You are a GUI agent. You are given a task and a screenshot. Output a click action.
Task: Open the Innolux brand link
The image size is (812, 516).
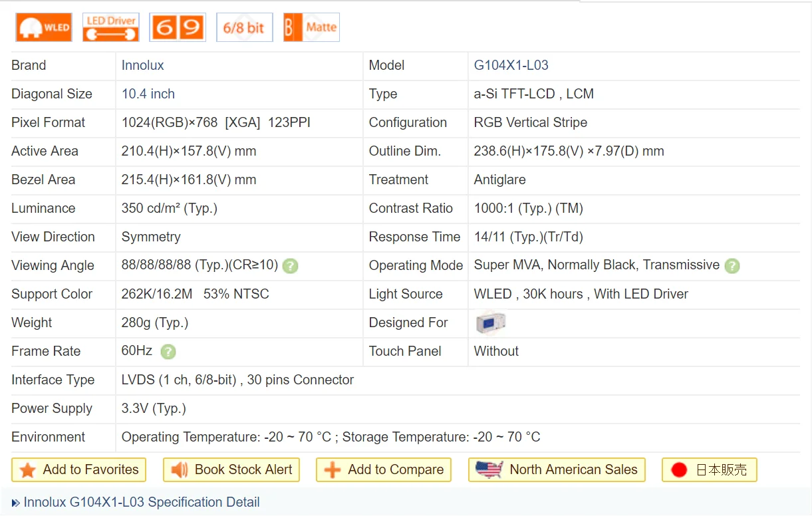142,65
